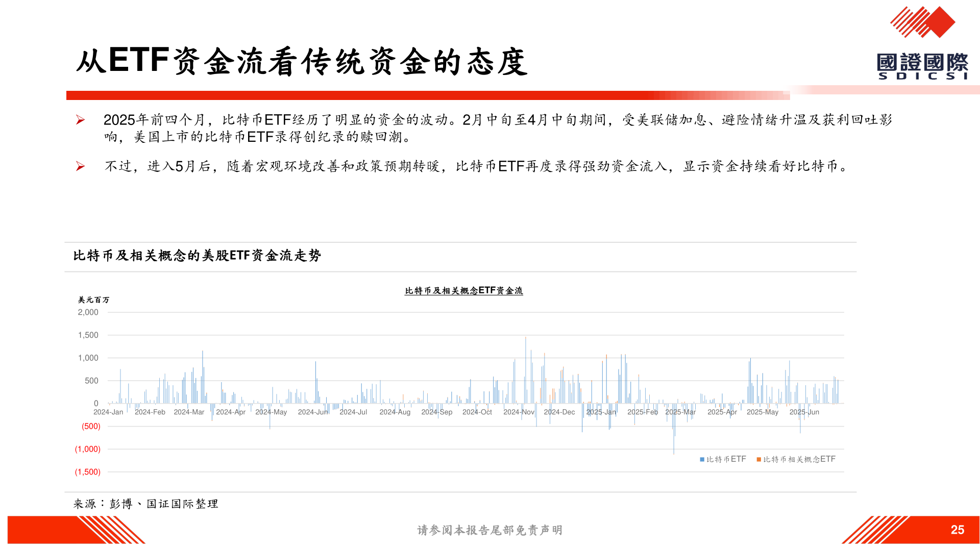The width and height of the screenshot is (980, 551).
Task: Click the section header 比特币及相关概念的美股ETF资金流走势
Action: point(198,255)
